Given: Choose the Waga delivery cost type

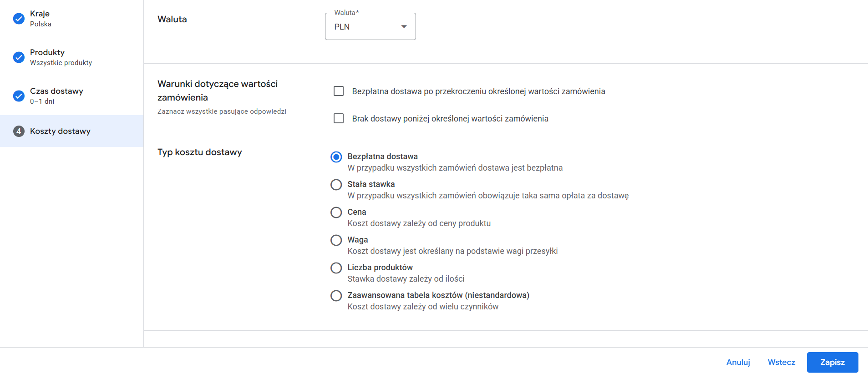Looking at the screenshot, I should coord(336,240).
